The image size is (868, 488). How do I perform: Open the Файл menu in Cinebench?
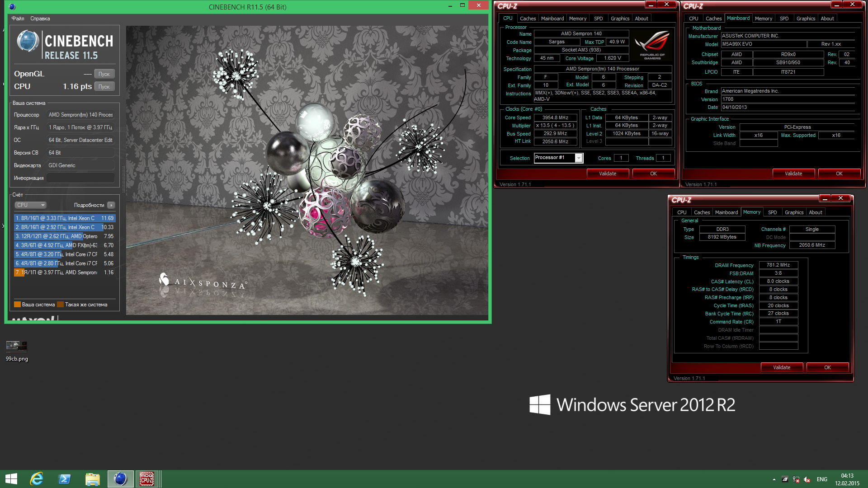18,19
